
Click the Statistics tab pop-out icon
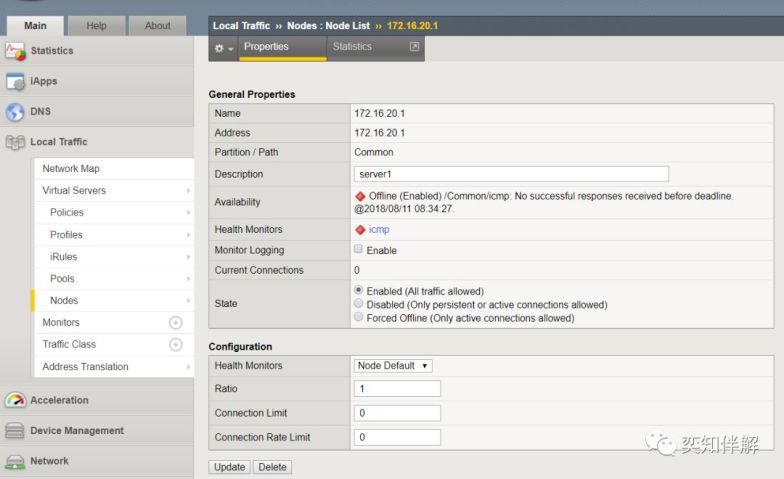point(414,46)
